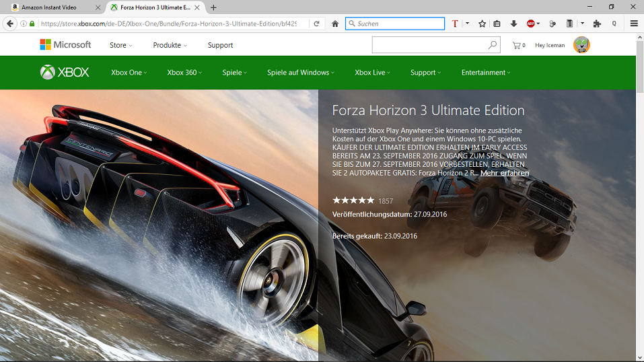Open site information icon in address bar
The image size is (644, 362).
click(24, 24)
